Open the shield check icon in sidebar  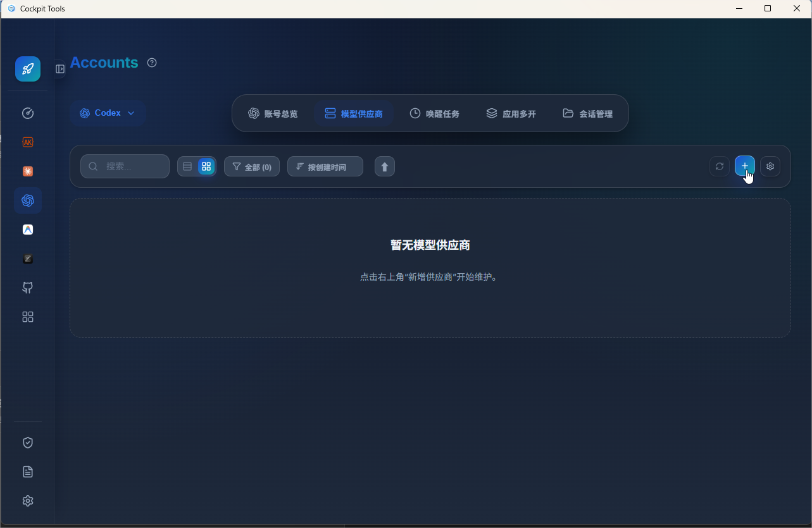(28, 443)
